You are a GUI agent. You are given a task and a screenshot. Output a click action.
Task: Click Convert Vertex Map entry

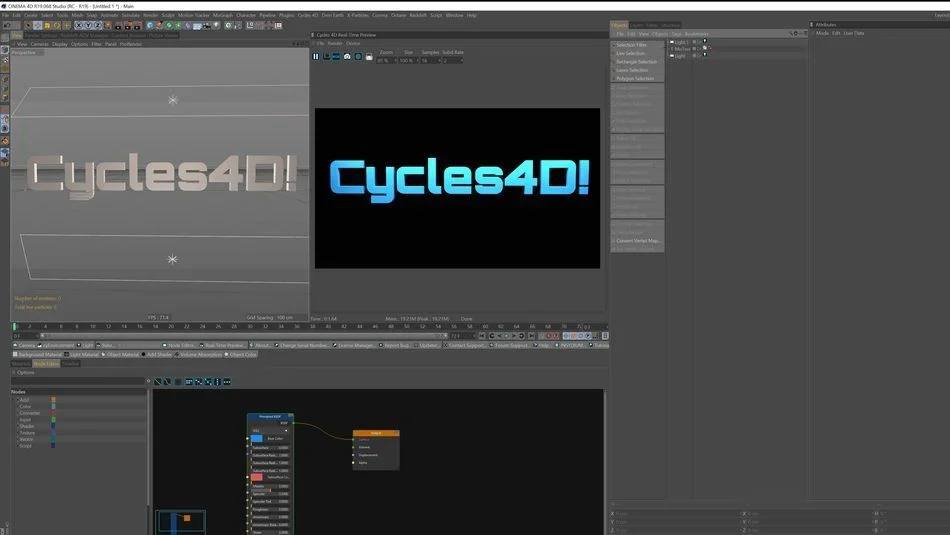pos(637,241)
